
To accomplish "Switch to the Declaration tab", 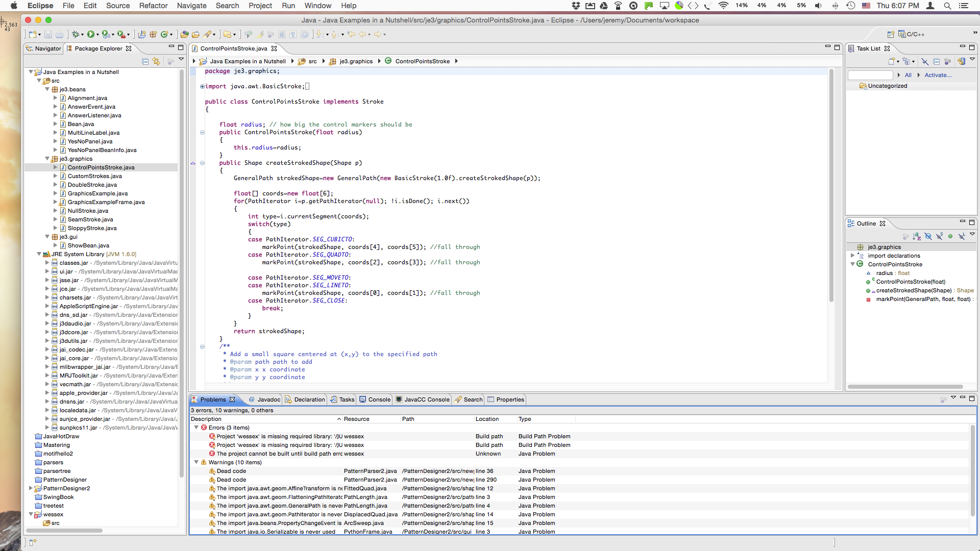I will click(x=305, y=399).
